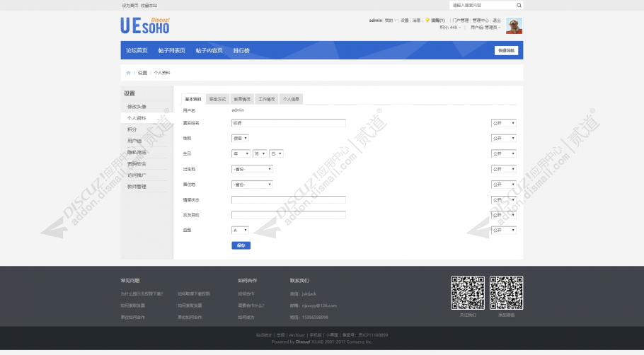Switch to the 工作情况 tab
This screenshot has width=644, height=355.
[267, 99]
